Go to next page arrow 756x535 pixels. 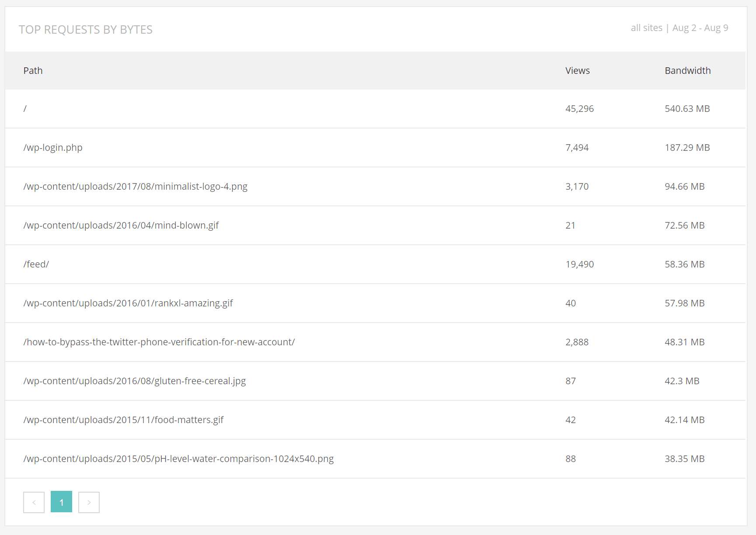point(89,502)
